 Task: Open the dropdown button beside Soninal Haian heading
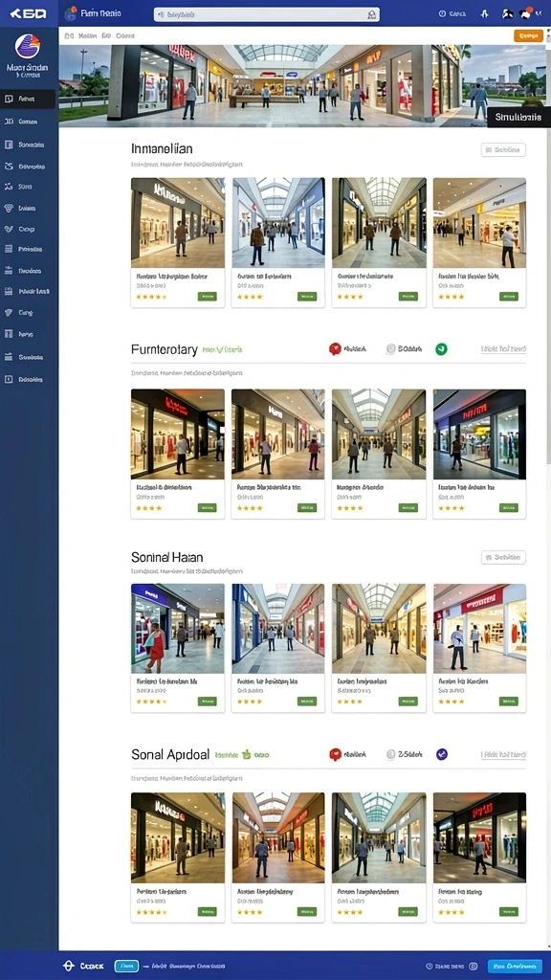503,557
